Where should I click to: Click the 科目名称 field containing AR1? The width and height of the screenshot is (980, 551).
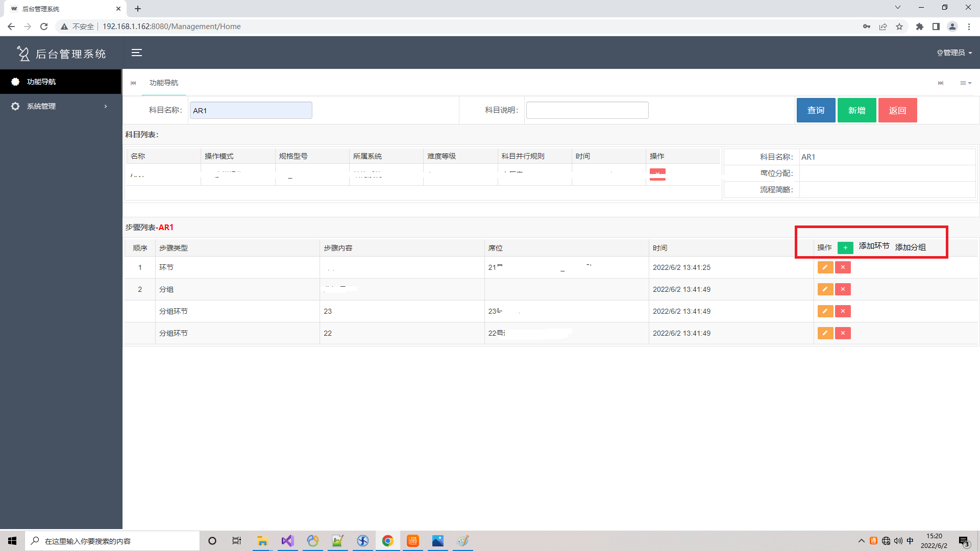[x=251, y=110]
